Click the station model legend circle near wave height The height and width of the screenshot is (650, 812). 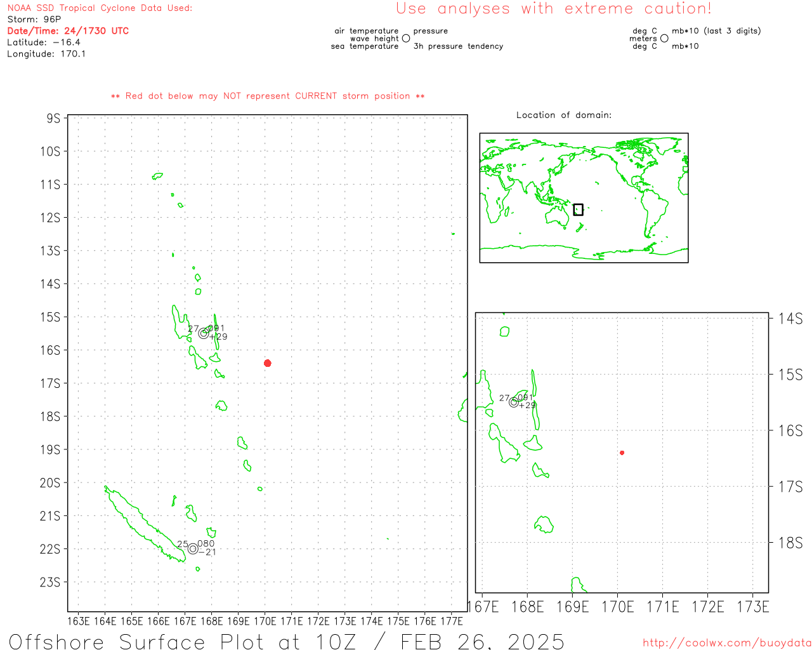pyautogui.click(x=406, y=39)
